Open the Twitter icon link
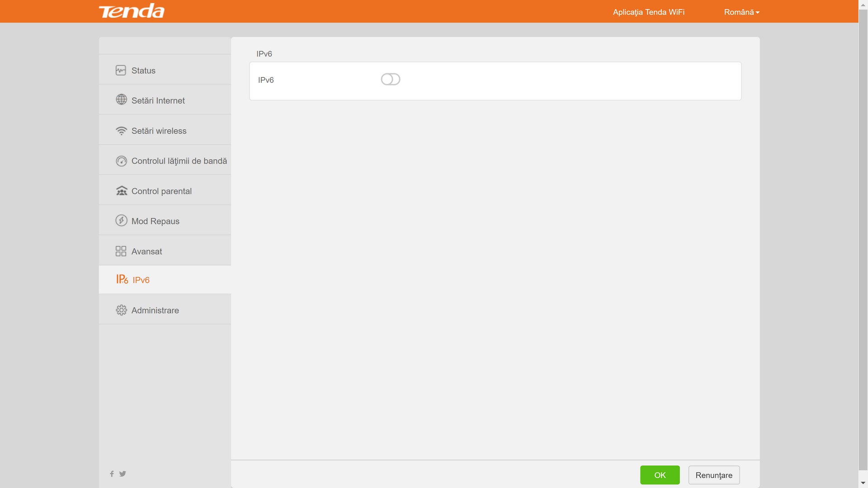868x488 pixels. coord(123,474)
